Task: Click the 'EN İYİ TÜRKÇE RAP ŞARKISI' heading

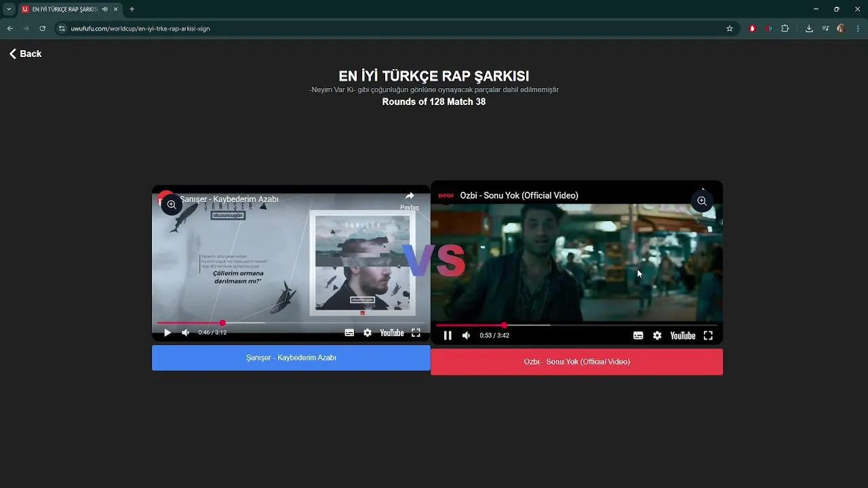Action: 434,77
